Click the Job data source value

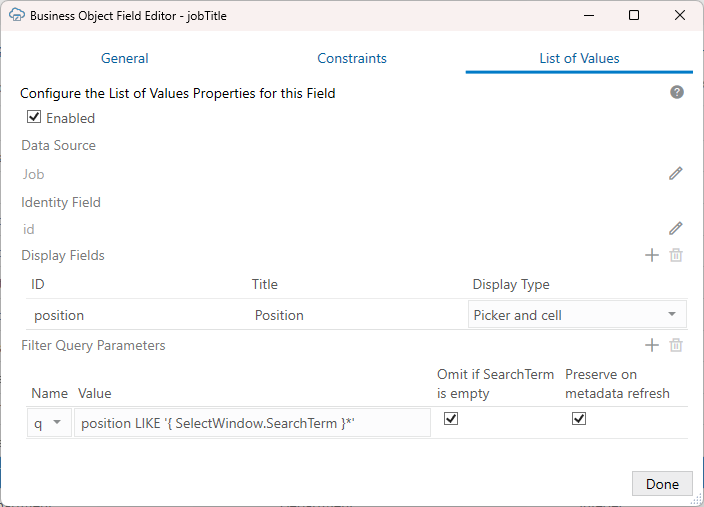pyautogui.click(x=34, y=174)
